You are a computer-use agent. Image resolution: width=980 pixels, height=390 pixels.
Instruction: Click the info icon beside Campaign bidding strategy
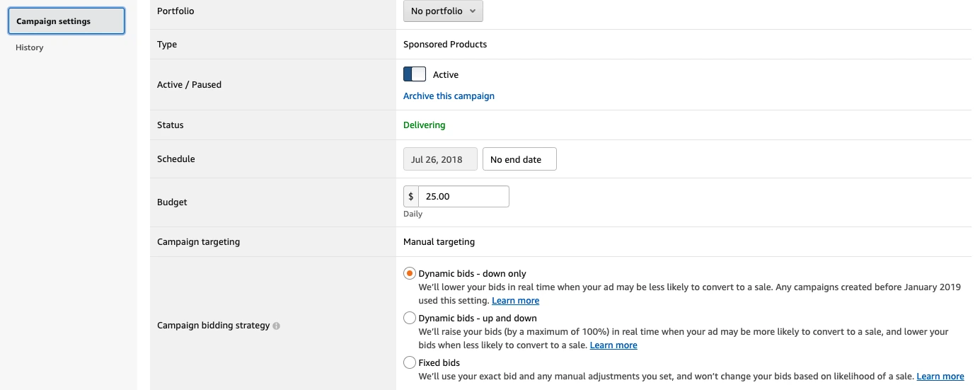277,326
